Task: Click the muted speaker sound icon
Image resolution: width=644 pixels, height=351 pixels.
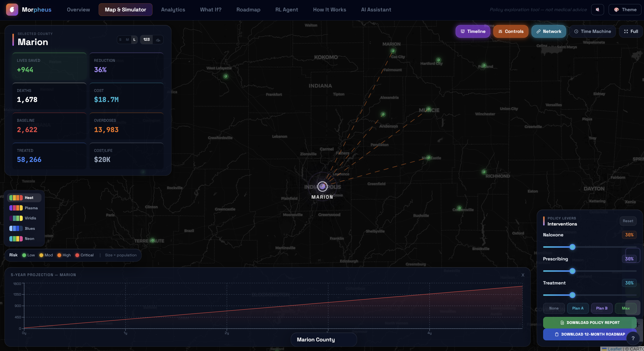Action: point(597,10)
